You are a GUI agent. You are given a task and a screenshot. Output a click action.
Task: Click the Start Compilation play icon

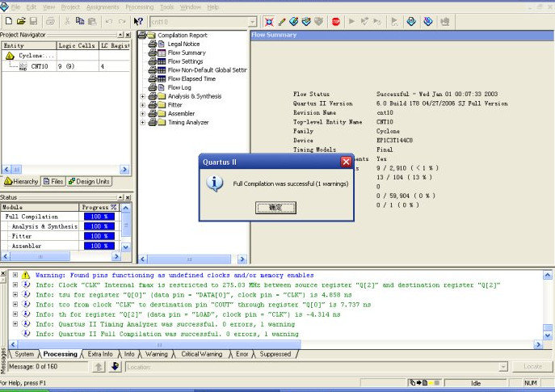pos(352,22)
